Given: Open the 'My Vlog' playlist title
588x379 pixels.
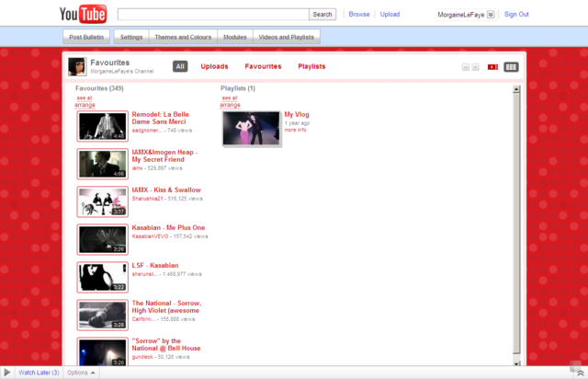Looking at the screenshot, I should click(297, 115).
